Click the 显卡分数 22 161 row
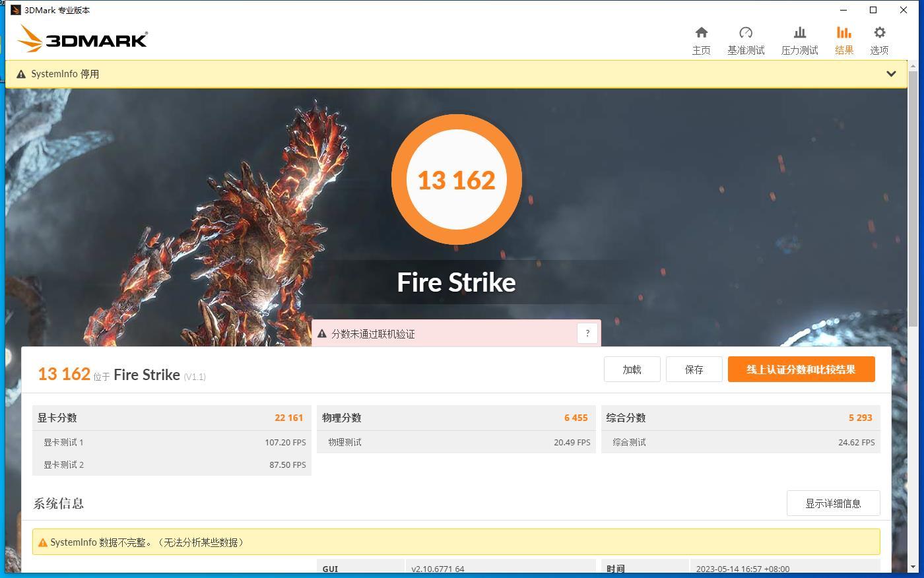This screenshot has width=924, height=578. 172,418
